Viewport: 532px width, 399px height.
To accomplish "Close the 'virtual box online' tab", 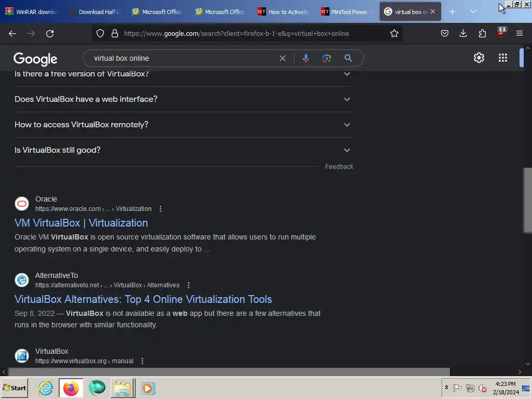I will (x=433, y=11).
